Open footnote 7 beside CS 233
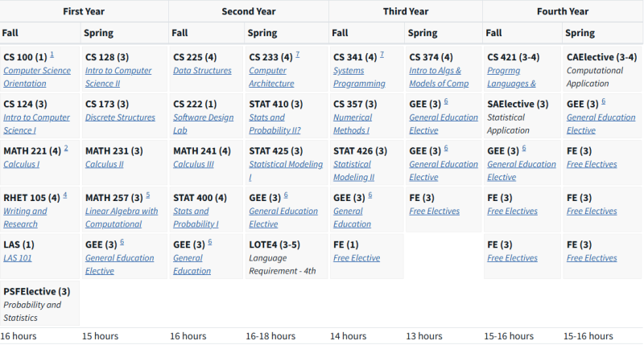This screenshot has width=644, height=345. tap(297, 55)
